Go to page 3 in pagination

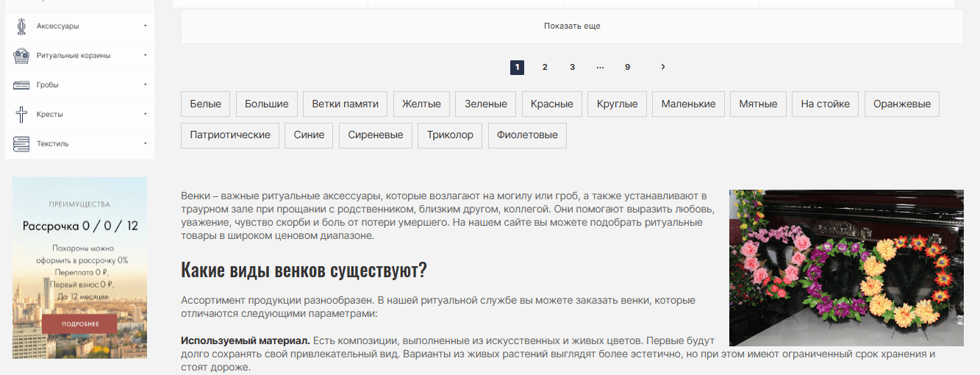point(572,67)
